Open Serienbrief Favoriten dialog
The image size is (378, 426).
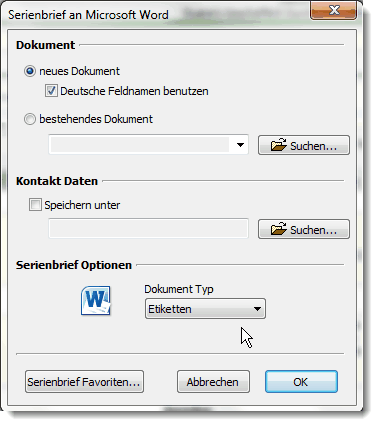coord(84,382)
